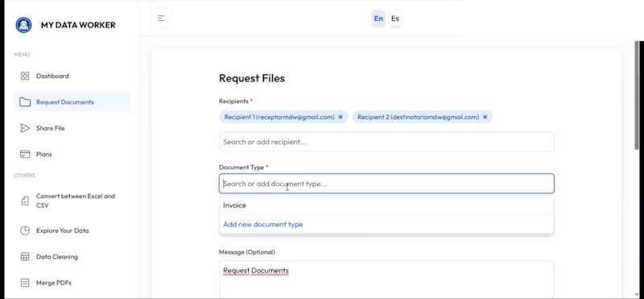The height and width of the screenshot is (299, 644).
Task: Click the Data Cleaning table icon
Action: pyautogui.click(x=25, y=256)
